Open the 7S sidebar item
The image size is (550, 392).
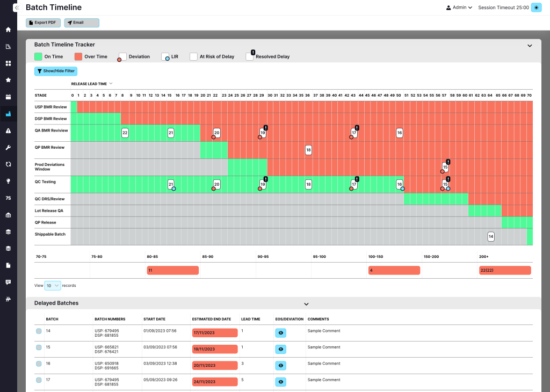(x=9, y=198)
